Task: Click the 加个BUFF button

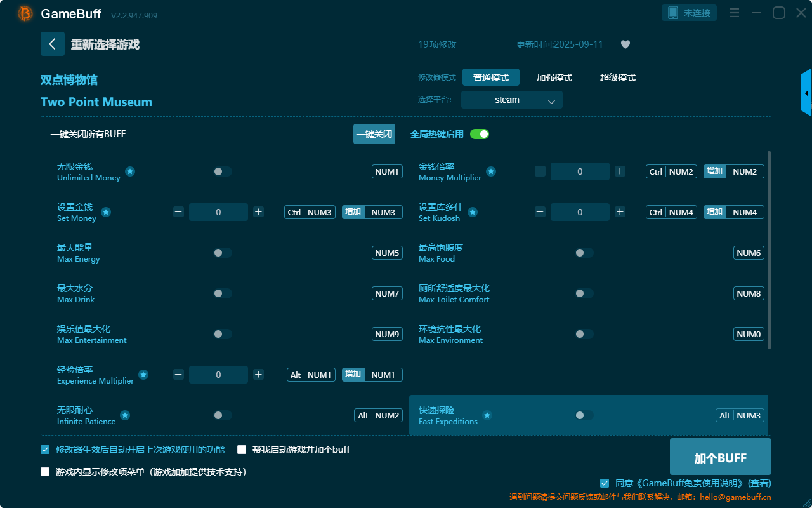Action: (x=721, y=458)
